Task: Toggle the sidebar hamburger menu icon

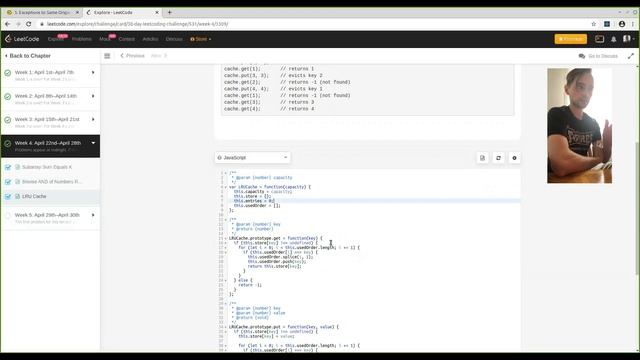Action: tap(107, 56)
